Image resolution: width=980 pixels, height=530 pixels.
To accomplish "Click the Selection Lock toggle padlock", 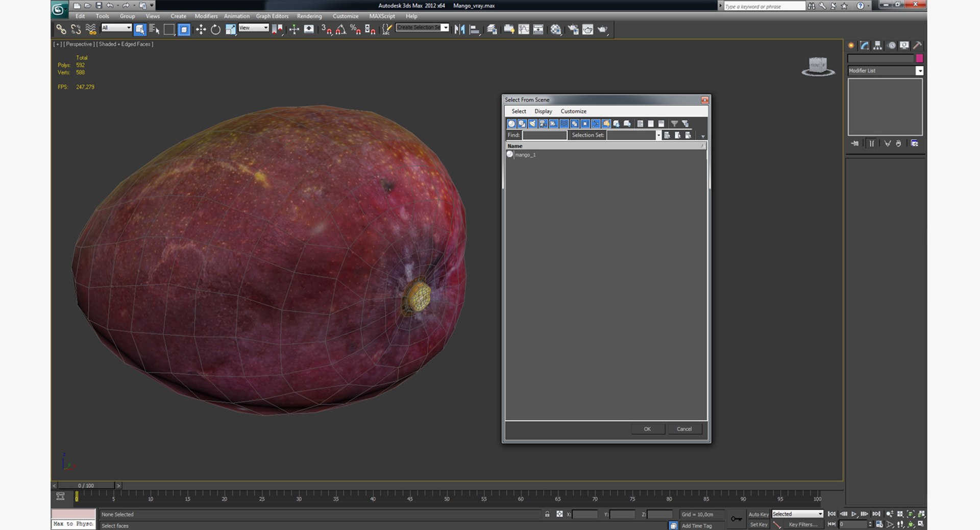I will [x=547, y=514].
